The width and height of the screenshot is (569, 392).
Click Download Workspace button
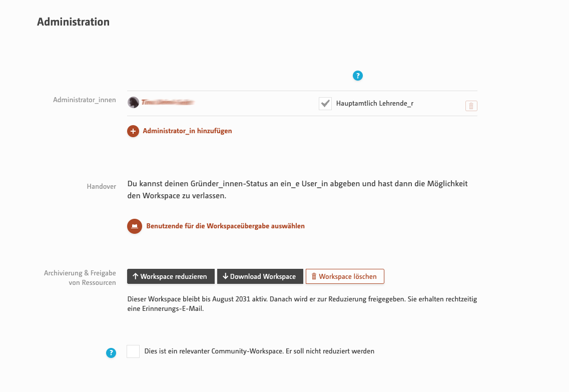coord(260,276)
